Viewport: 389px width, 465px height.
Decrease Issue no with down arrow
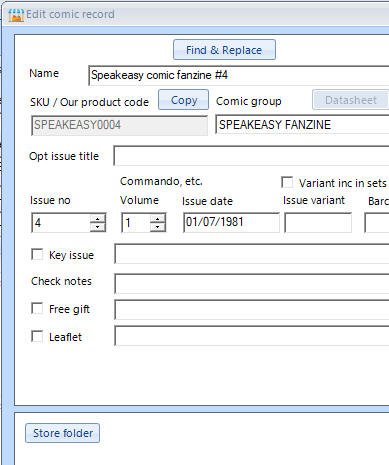(98, 227)
